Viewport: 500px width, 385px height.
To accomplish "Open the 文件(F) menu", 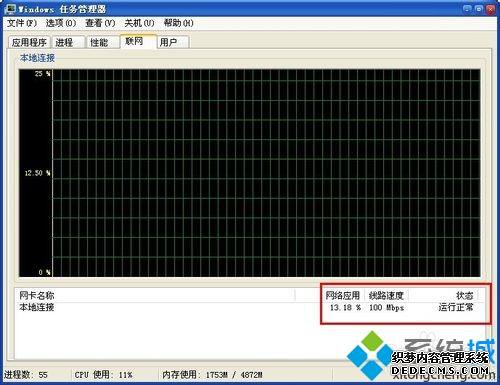I will (22, 23).
